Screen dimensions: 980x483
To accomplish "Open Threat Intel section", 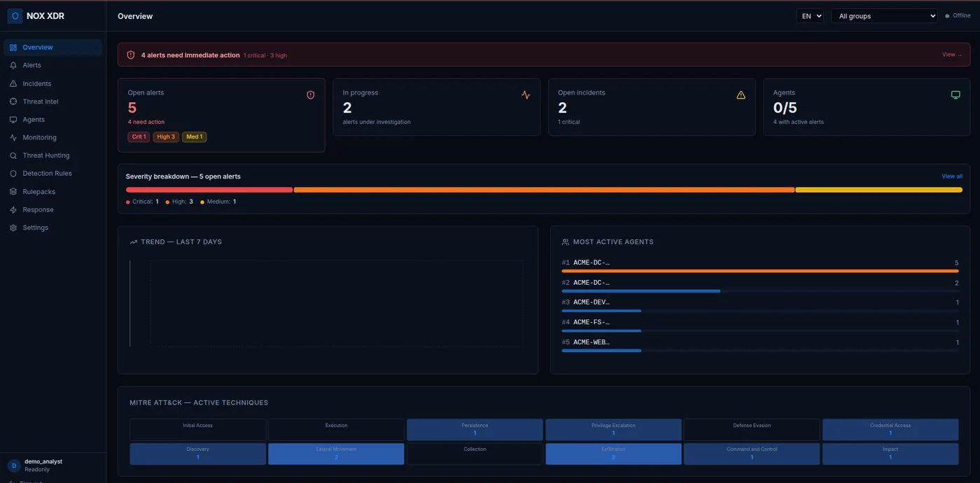I will click(52, 101).
